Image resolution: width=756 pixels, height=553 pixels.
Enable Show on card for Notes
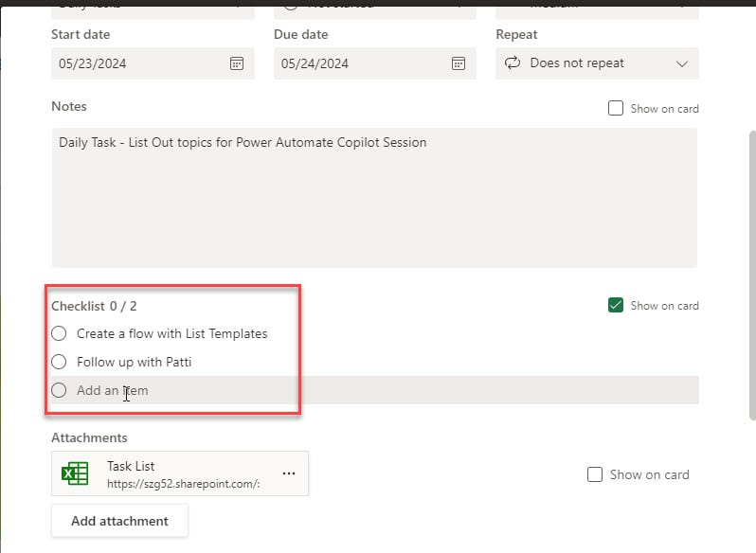(616, 108)
